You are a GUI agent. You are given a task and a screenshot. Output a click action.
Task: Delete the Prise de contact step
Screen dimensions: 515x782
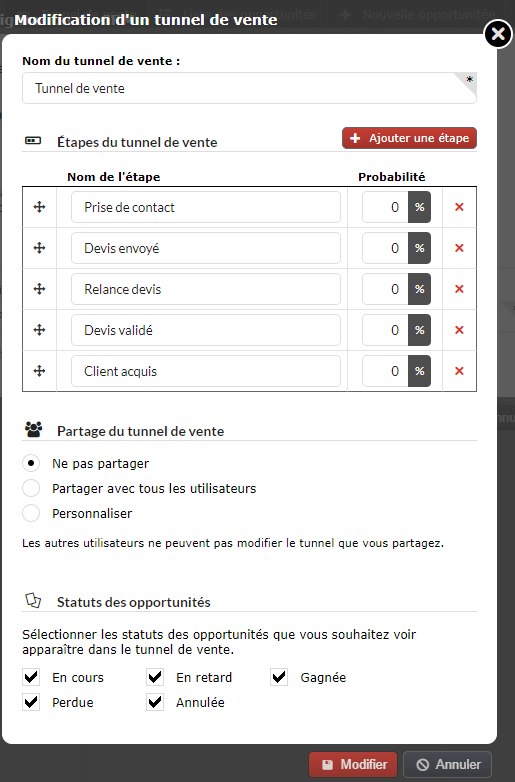point(459,207)
